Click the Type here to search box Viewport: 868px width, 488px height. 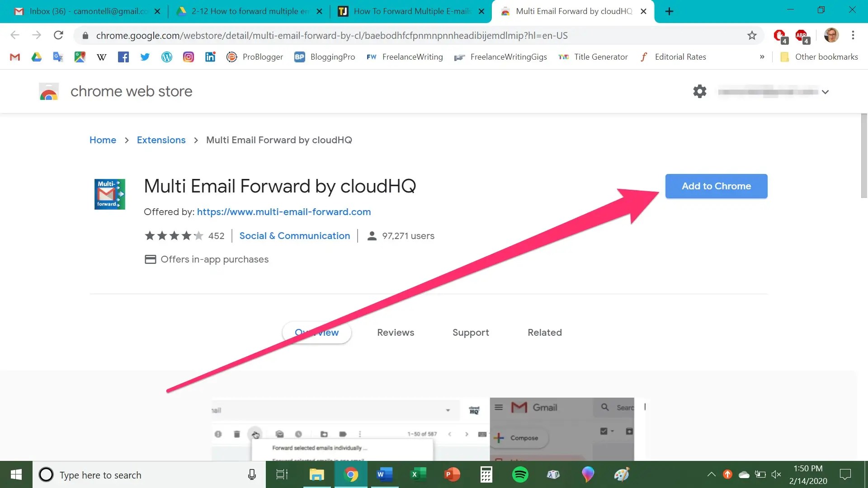tap(149, 475)
